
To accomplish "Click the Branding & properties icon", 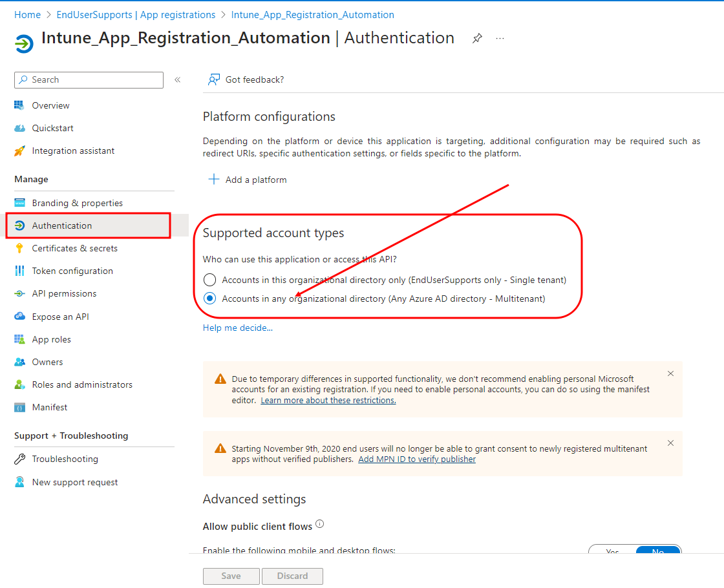I will [19, 203].
